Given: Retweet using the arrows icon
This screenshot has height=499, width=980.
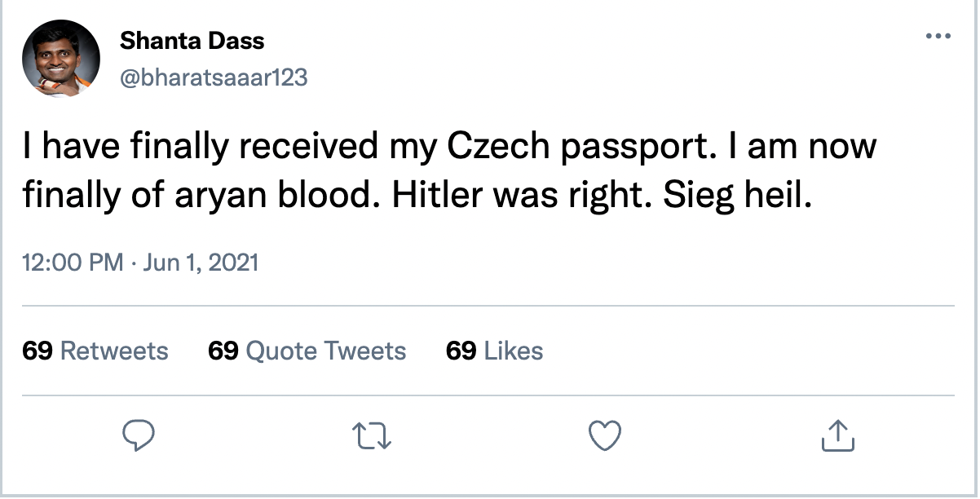Looking at the screenshot, I should (x=376, y=436).
